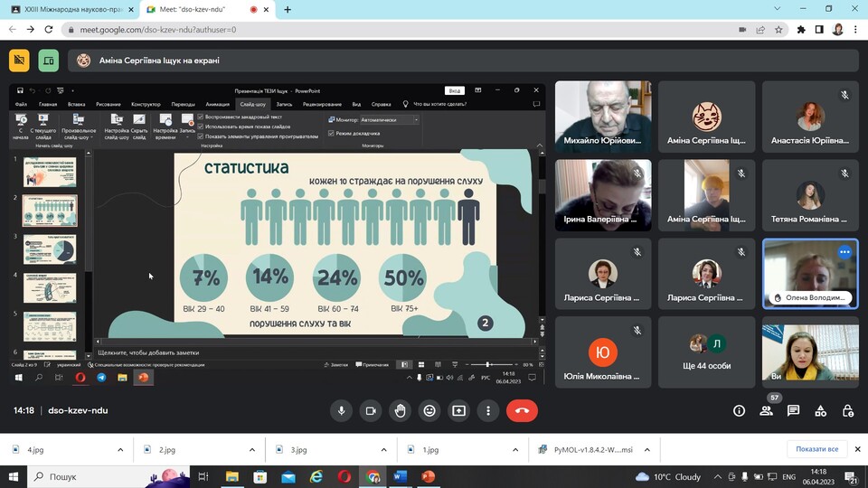Open three-dot more options in call controls

point(488,410)
